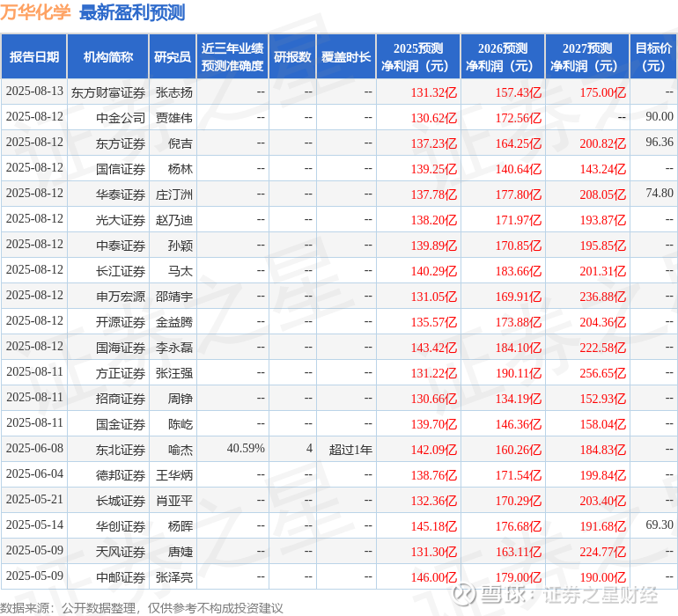678x616 pixels.
Task: Click analyst name 张志扬
Action: pyautogui.click(x=174, y=92)
